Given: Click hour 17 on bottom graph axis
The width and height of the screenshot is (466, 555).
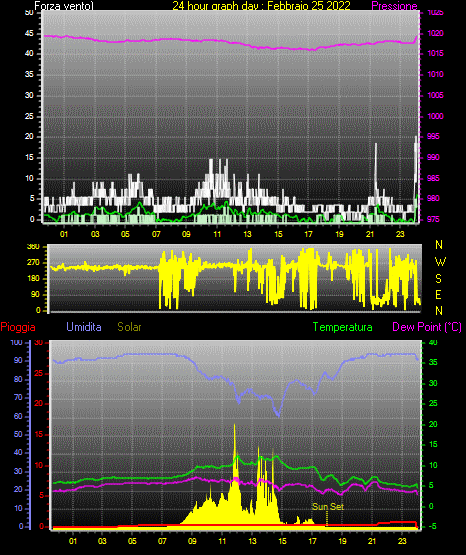Looking at the screenshot, I should point(312,541).
